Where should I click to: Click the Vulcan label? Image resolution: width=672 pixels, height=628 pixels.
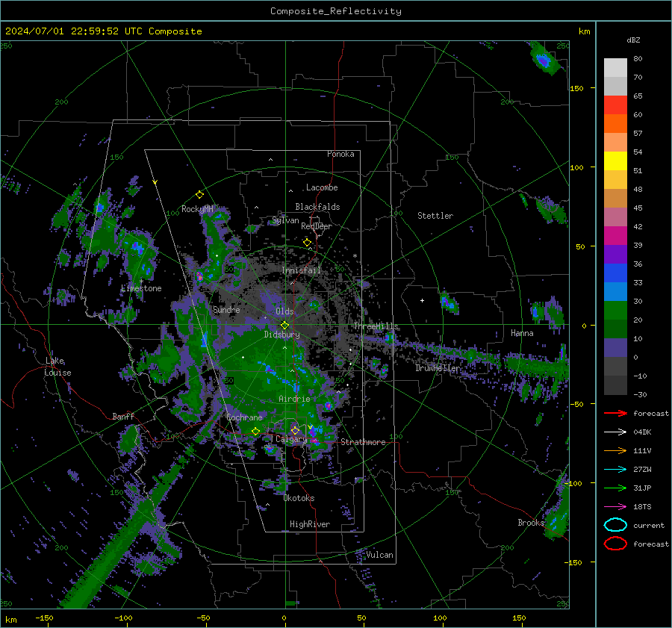(379, 555)
